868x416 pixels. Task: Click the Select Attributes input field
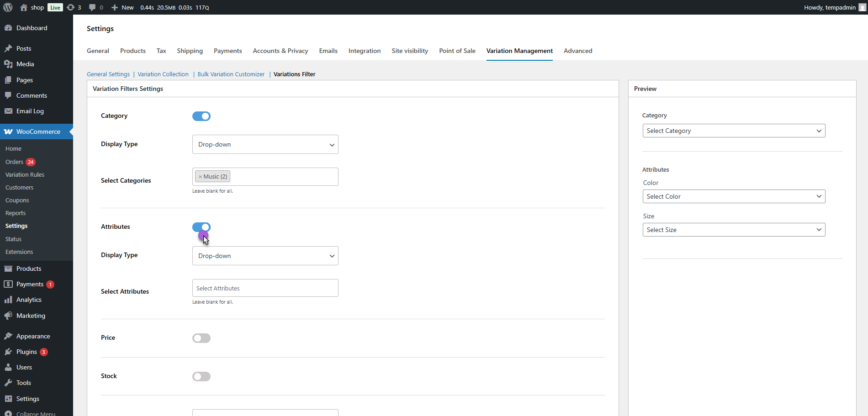coord(265,288)
